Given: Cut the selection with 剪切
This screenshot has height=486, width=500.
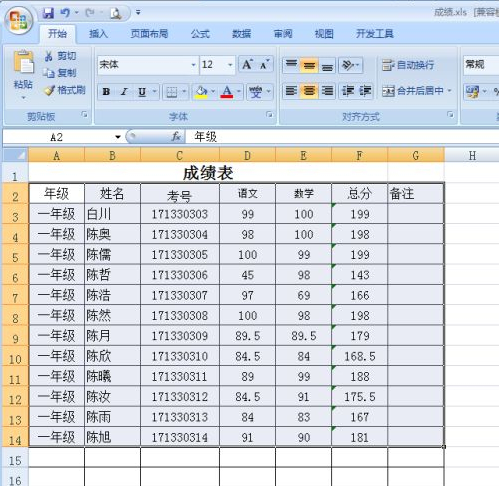Looking at the screenshot, I should (x=60, y=56).
